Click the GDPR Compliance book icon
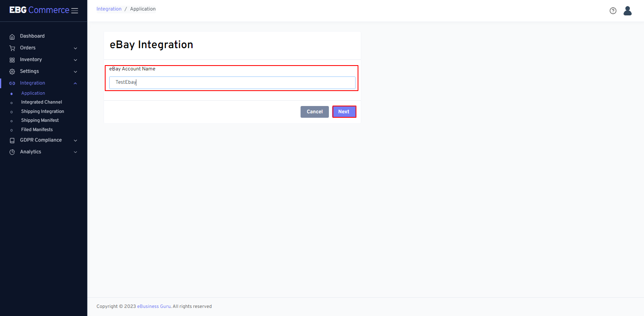This screenshot has width=644, height=316. point(12,140)
